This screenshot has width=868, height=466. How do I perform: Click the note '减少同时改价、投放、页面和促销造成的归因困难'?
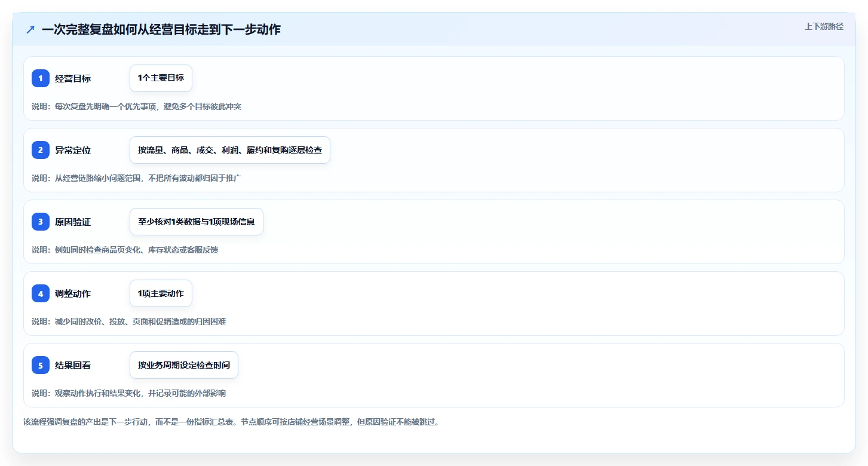point(140,321)
